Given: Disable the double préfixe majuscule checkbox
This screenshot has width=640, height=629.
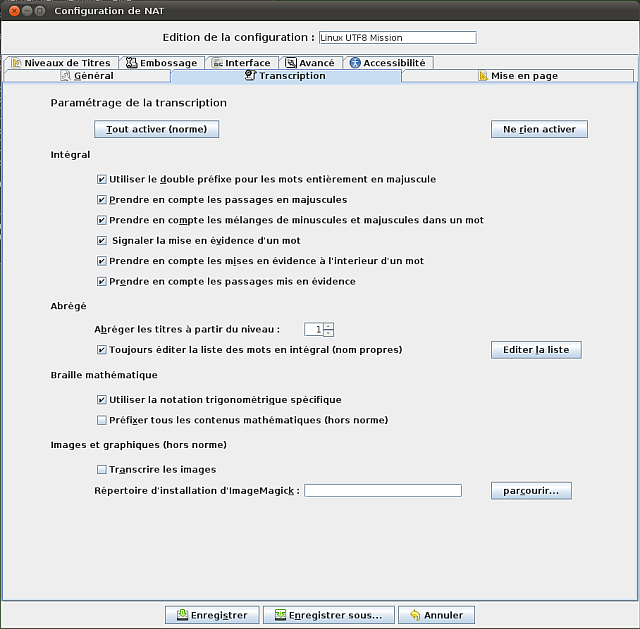Looking at the screenshot, I should tap(102, 180).
